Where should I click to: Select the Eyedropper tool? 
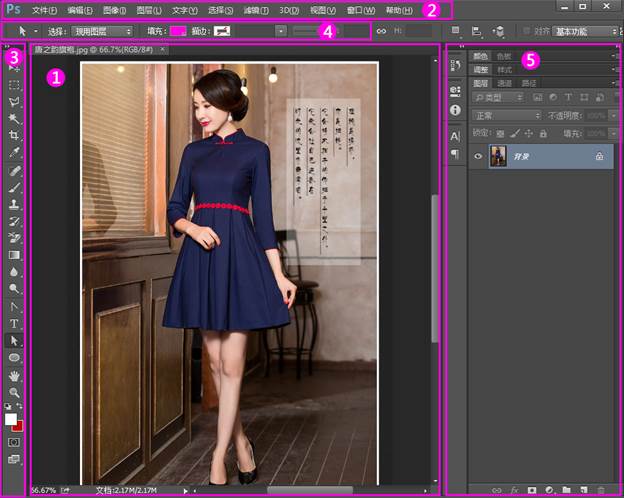pos(14,152)
